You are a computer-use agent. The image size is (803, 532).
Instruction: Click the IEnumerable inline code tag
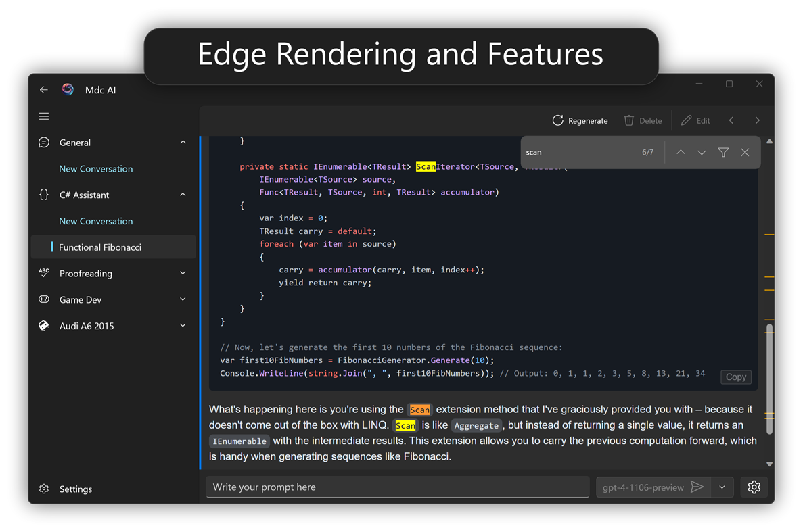point(239,441)
